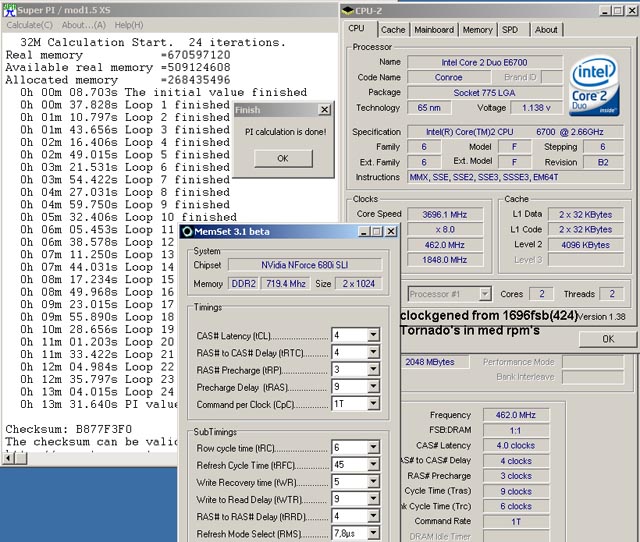The image size is (640, 542).
Task: Minimize the CPU-Z window
Action: tap(605, 11)
